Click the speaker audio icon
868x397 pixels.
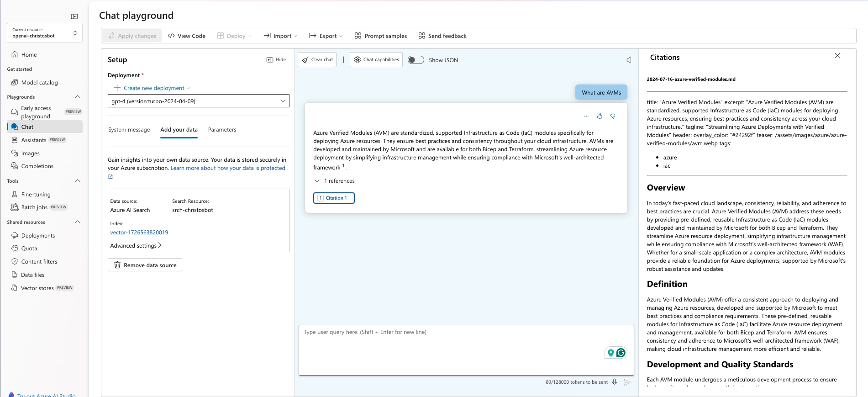(629, 60)
